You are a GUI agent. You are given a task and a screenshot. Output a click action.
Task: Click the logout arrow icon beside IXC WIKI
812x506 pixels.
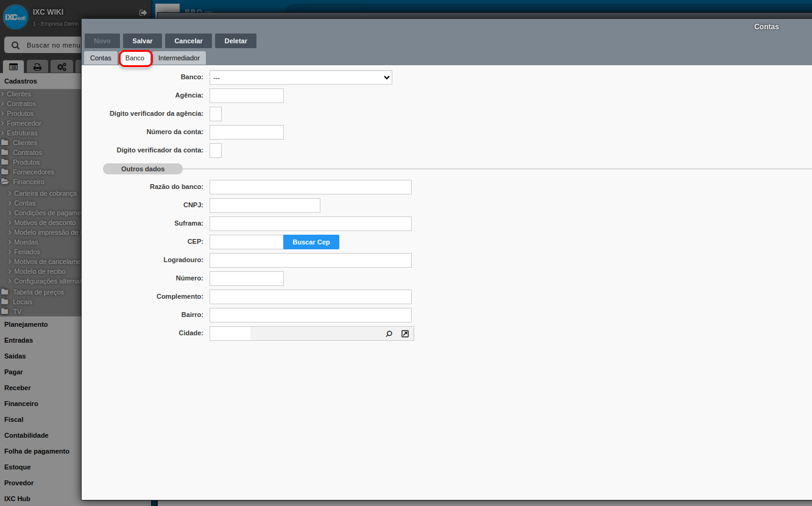(x=143, y=12)
